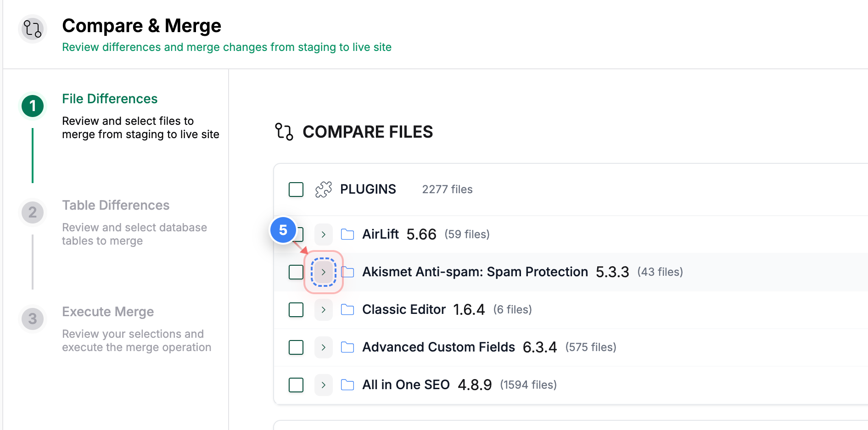This screenshot has height=430, width=868.
Task: Click the COMPARE FILES branch icon
Action: pyautogui.click(x=284, y=132)
